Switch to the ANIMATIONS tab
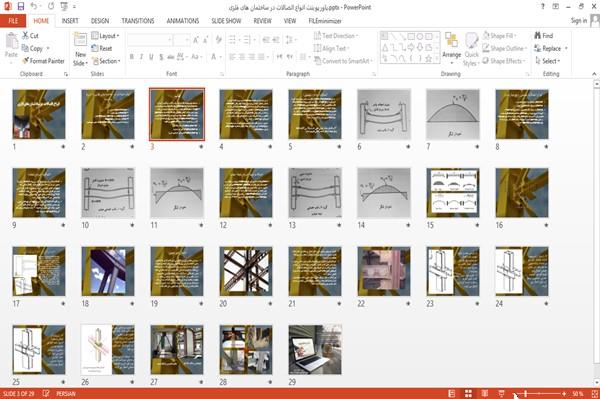 click(183, 21)
